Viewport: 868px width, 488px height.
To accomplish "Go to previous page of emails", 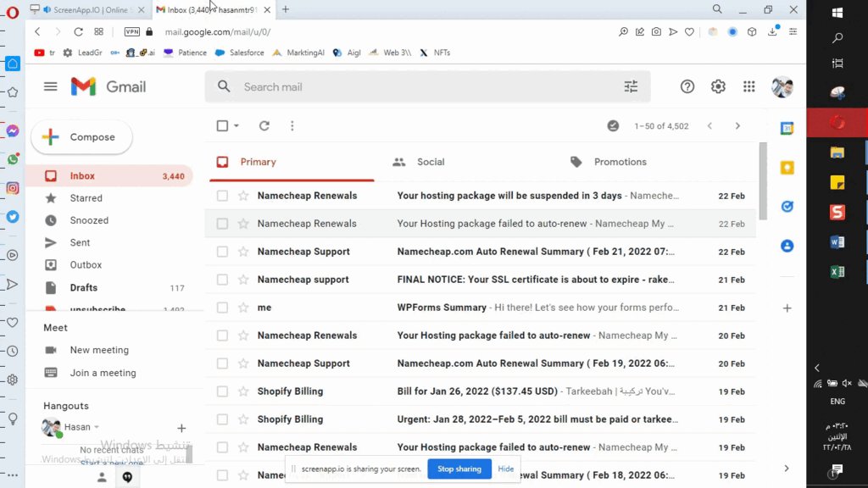I will [x=709, y=125].
